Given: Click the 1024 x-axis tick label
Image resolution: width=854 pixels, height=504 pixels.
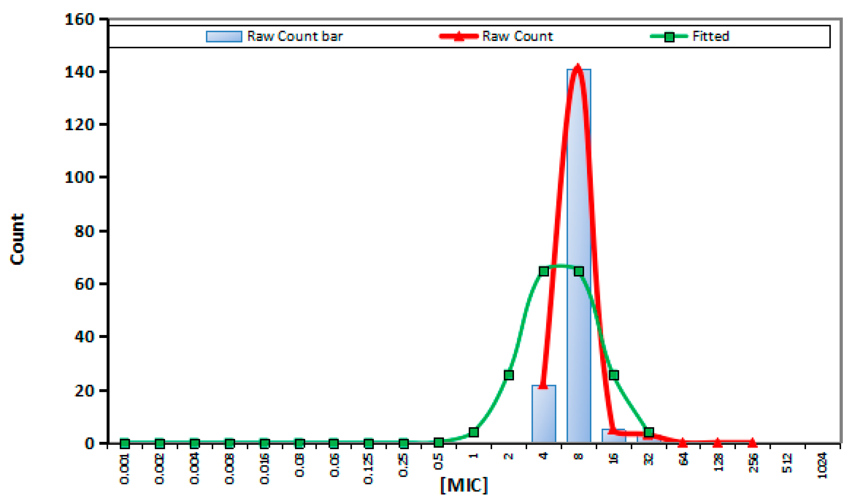Looking at the screenshot, I should pos(822,466).
